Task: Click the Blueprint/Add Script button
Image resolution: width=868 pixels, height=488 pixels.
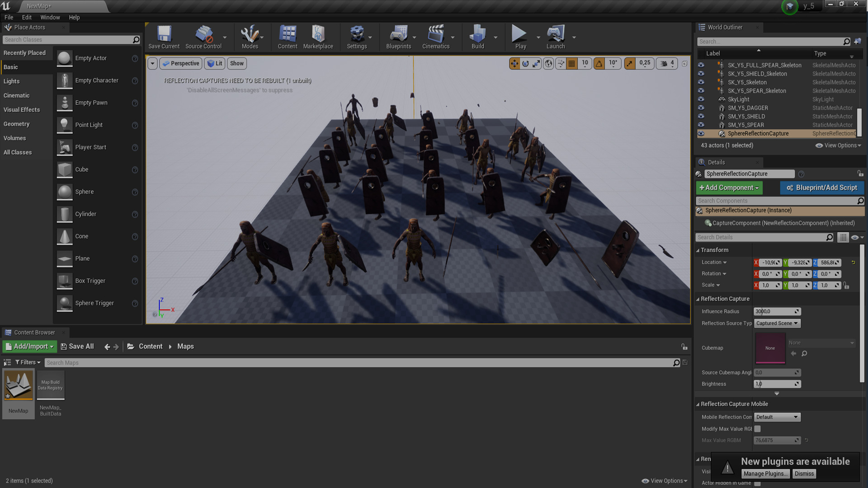Action: point(822,188)
